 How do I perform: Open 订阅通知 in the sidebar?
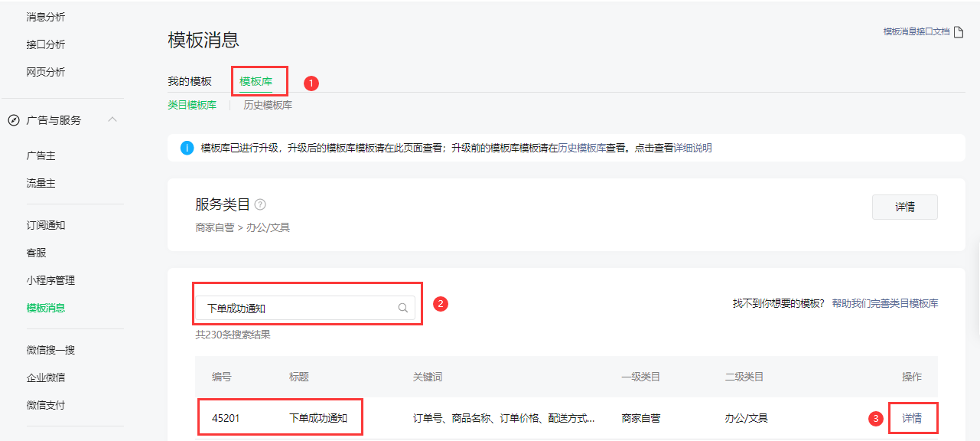pyautogui.click(x=46, y=225)
